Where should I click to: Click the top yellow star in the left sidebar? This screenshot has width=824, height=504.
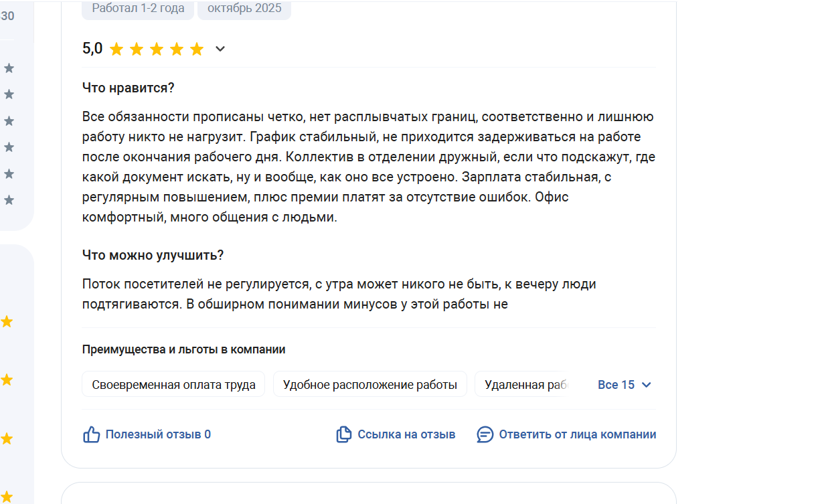[x=7, y=322]
